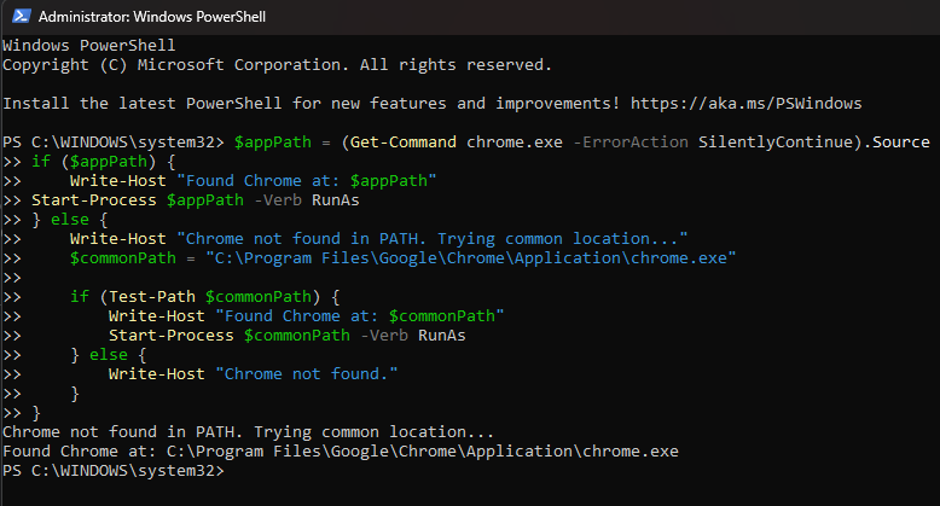
Task: Click the Administrator: Windows PowerShell window title
Action: 152,17
